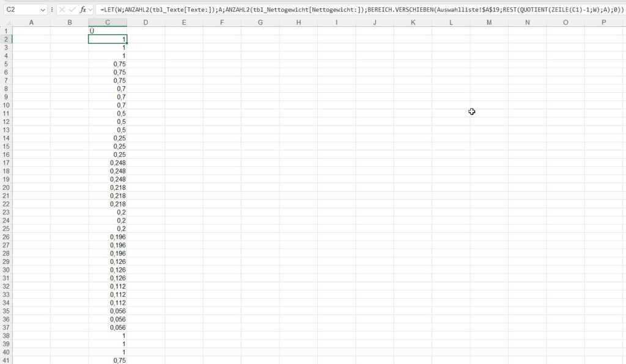
Task: Click cell C32 with value 0,112
Action: pyautogui.click(x=108, y=286)
